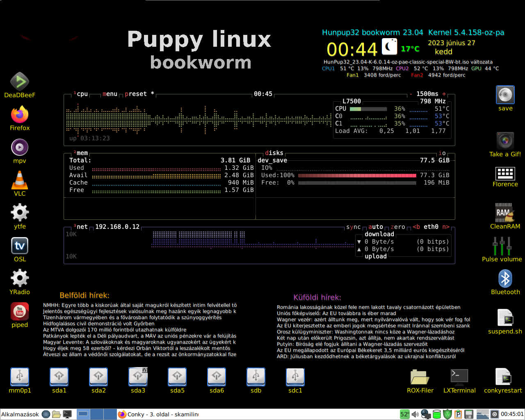Open the sda1 drive icon
525x420 pixels.
point(59,377)
